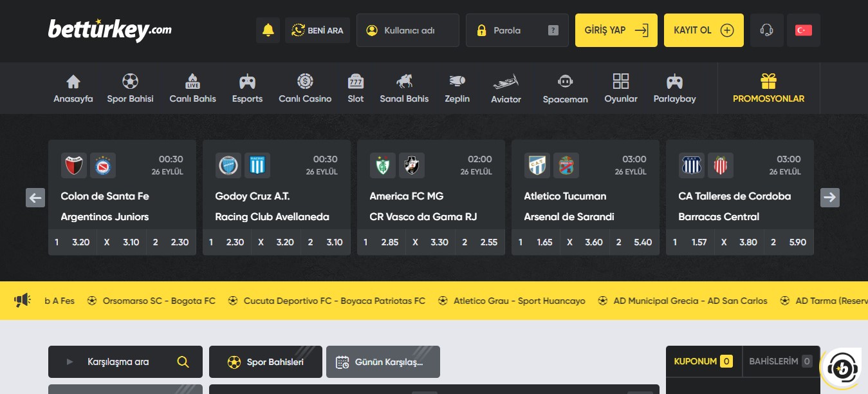Show previous matches with left arrow

(35, 198)
